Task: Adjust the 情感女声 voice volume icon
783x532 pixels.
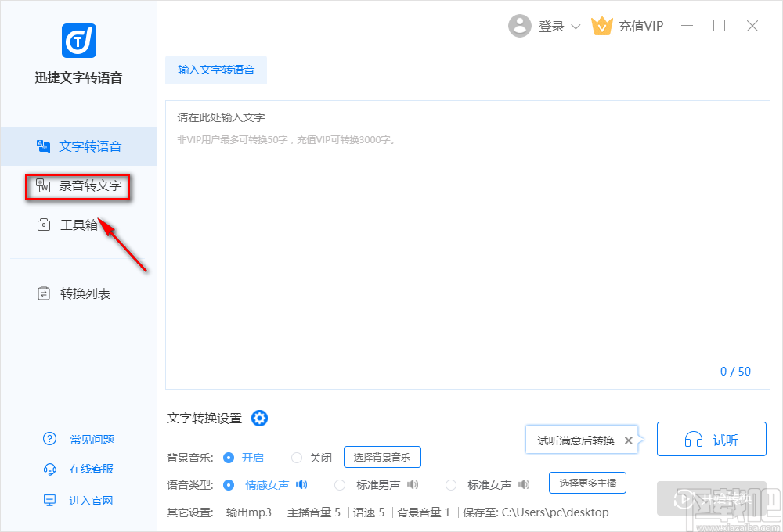Action: click(x=301, y=484)
